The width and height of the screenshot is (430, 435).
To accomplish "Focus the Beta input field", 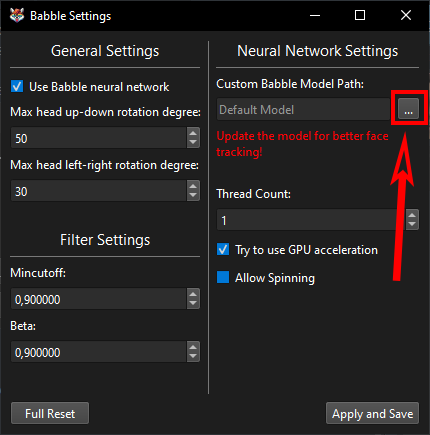I will (99, 352).
